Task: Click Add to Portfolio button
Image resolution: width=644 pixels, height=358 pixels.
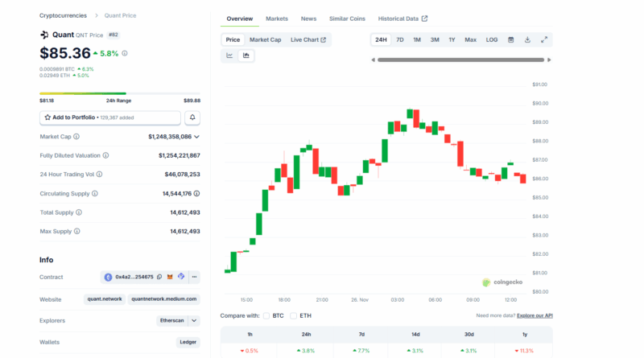Action: coord(110,117)
